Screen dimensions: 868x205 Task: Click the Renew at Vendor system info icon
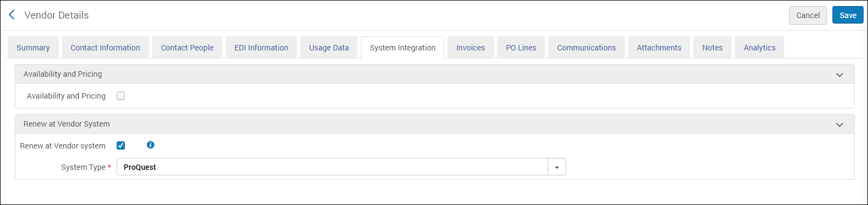pos(151,145)
